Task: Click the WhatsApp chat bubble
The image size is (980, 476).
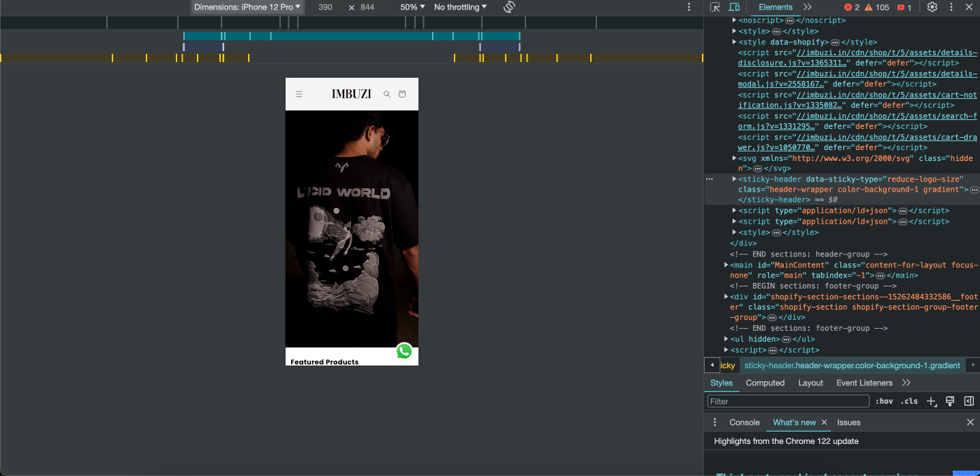Action: (x=404, y=351)
